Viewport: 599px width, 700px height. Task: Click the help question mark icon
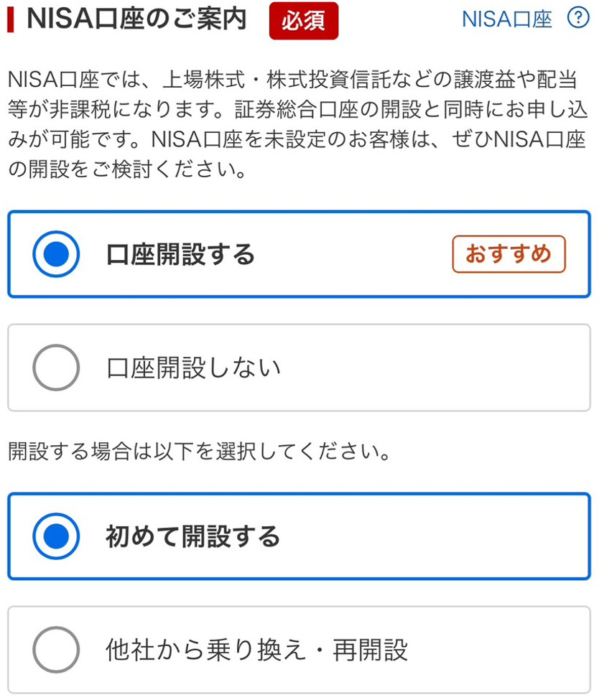pos(577,19)
